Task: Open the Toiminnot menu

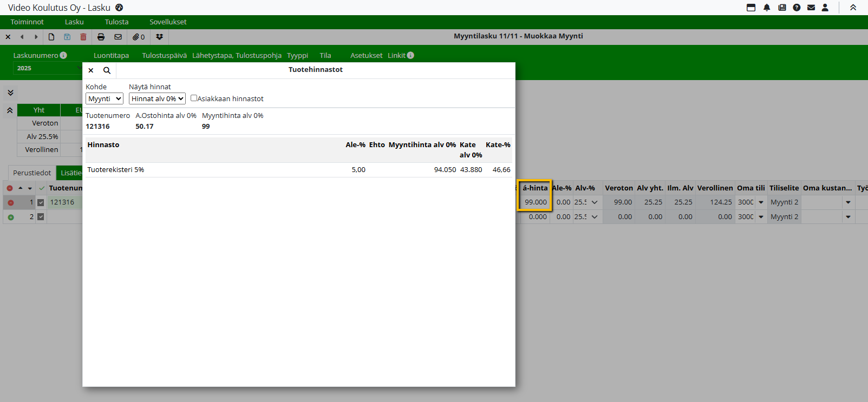Action: [27, 22]
